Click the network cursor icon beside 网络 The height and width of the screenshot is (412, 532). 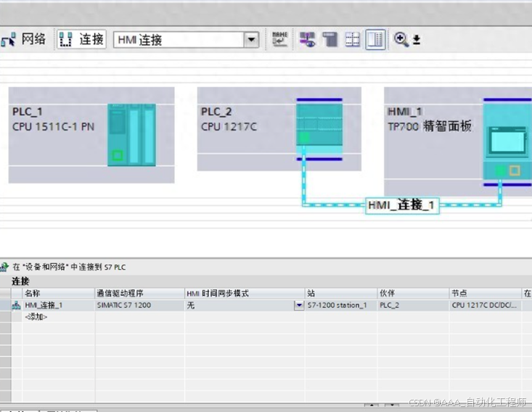pos(8,40)
